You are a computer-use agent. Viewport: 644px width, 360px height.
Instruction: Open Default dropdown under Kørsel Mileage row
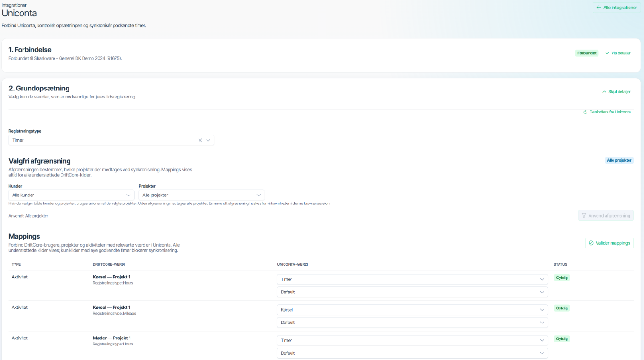tap(412, 322)
